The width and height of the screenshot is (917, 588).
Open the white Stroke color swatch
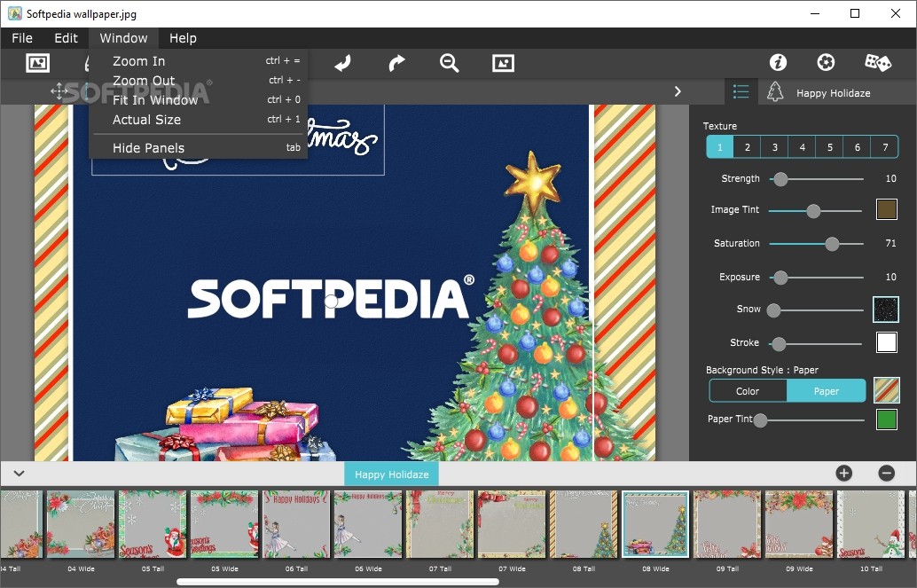pyautogui.click(x=887, y=342)
